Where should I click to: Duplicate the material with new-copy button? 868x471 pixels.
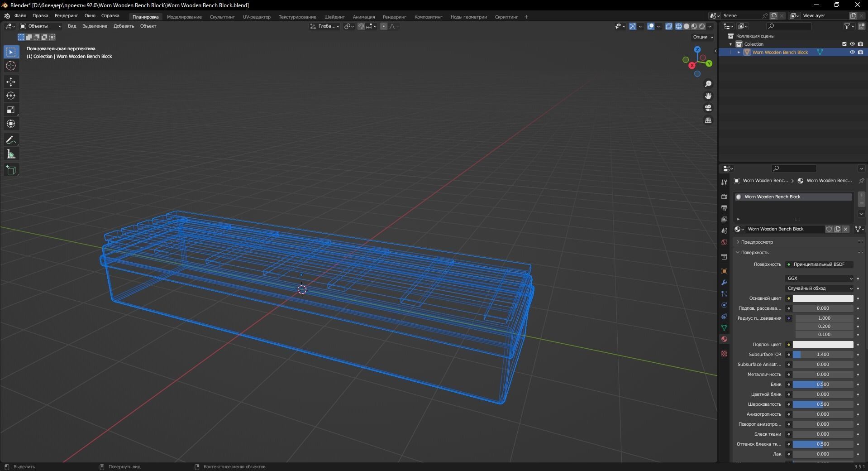[837, 229]
